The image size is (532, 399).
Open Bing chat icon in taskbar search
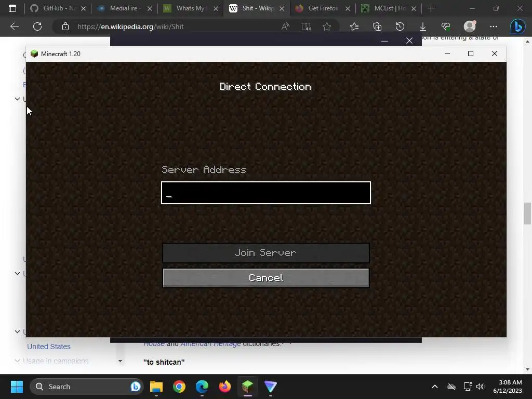pyautogui.click(x=136, y=387)
